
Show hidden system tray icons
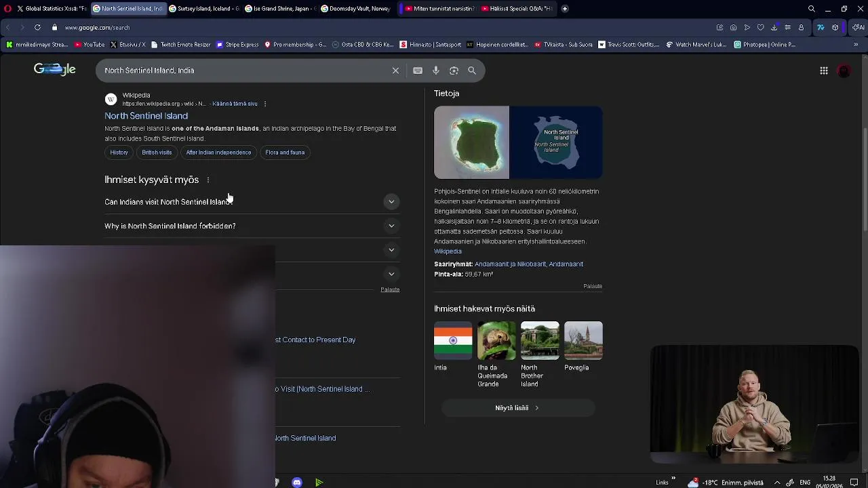click(x=777, y=483)
